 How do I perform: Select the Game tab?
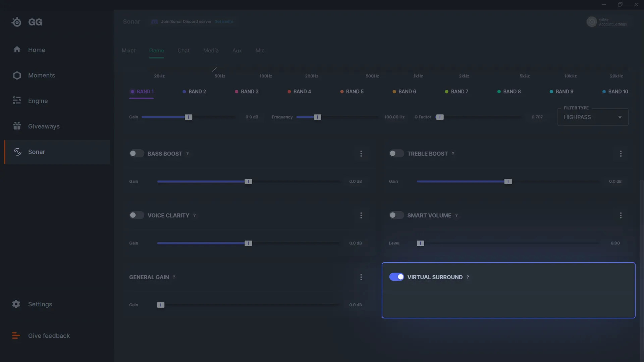tap(157, 50)
